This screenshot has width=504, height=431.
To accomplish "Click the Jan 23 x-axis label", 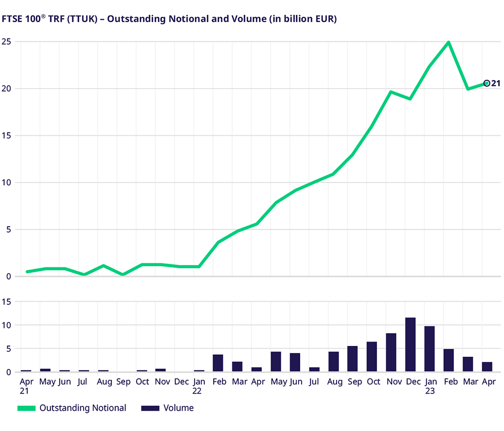I will click(430, 386).
